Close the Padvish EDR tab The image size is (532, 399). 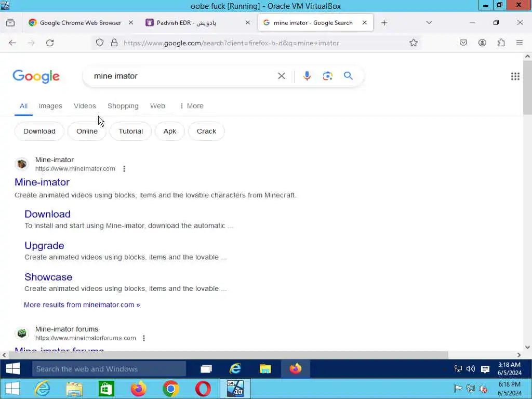(248, 23)
